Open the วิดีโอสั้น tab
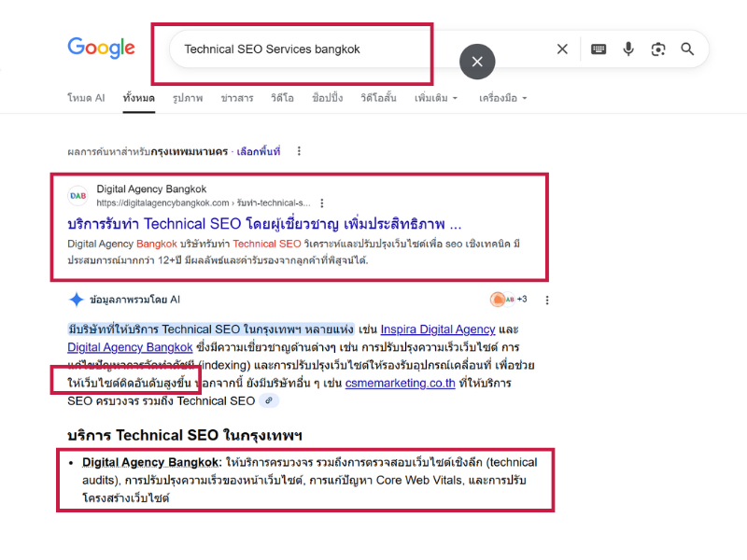 tap(378, 98)
